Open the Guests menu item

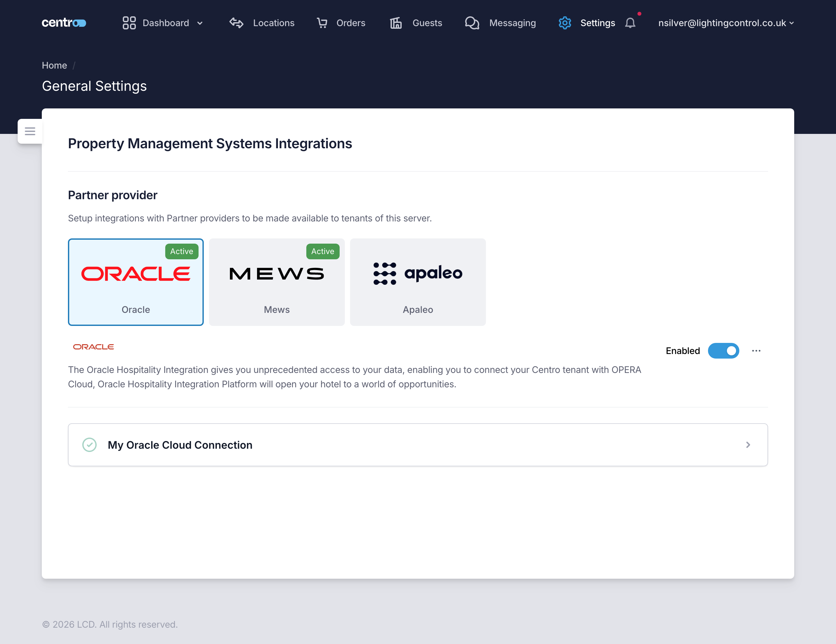pos(427,23)
